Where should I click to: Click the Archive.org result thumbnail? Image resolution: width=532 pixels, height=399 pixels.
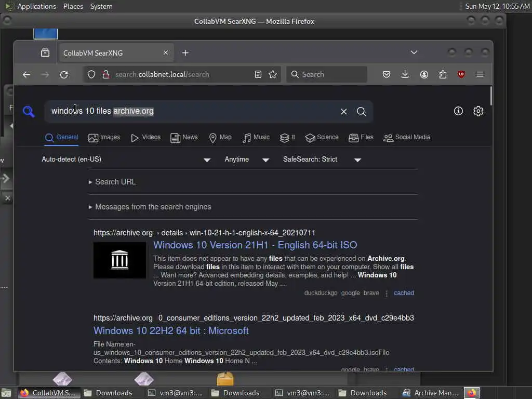(120, 260)
